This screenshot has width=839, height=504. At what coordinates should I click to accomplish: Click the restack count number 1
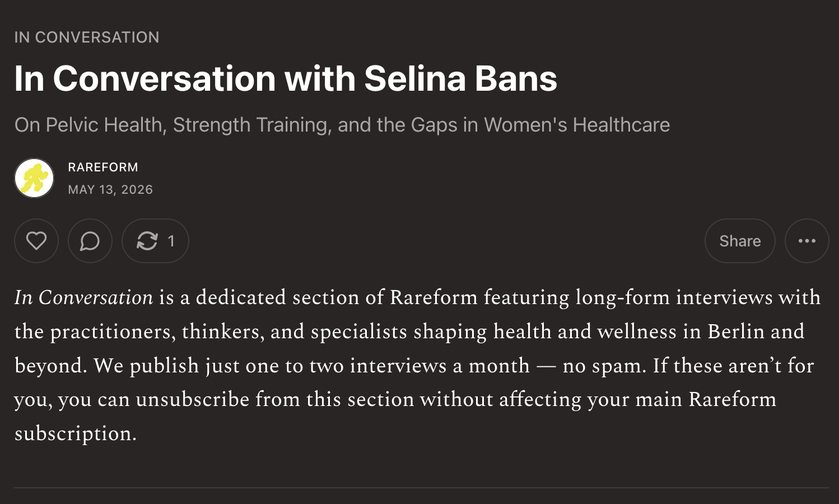(171, 241)
